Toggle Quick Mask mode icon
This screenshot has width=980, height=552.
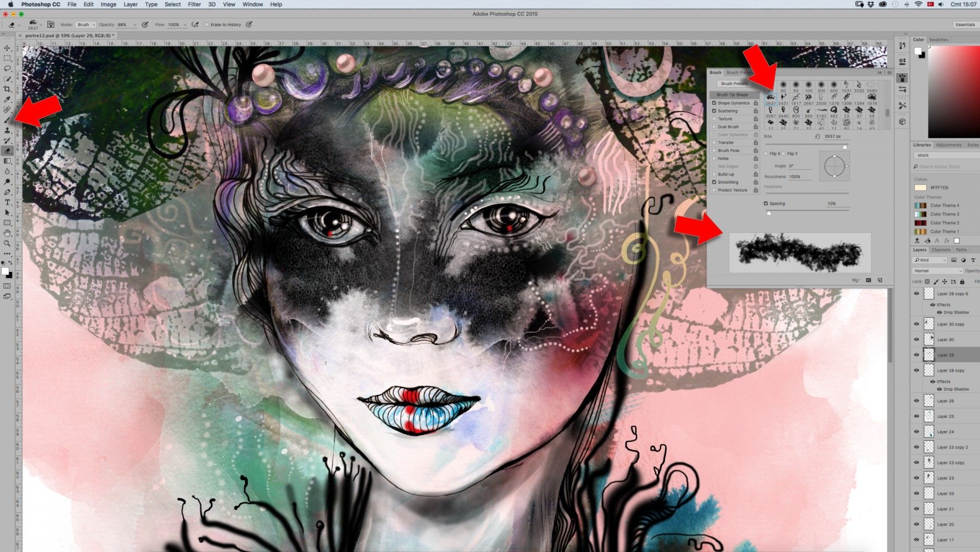7,286
